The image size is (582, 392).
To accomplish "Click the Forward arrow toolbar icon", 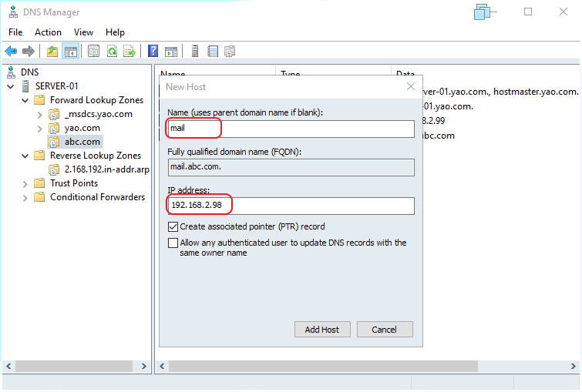I will click(x=29, y=51).
